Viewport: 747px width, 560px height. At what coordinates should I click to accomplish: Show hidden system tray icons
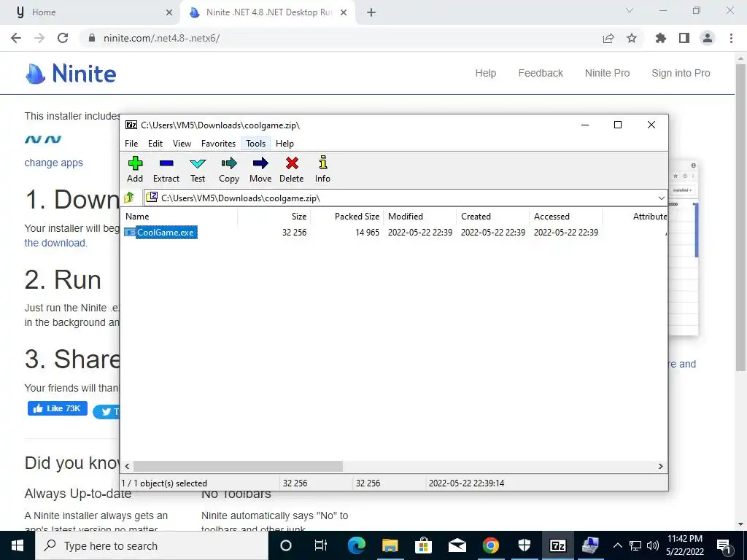[617, 545]
